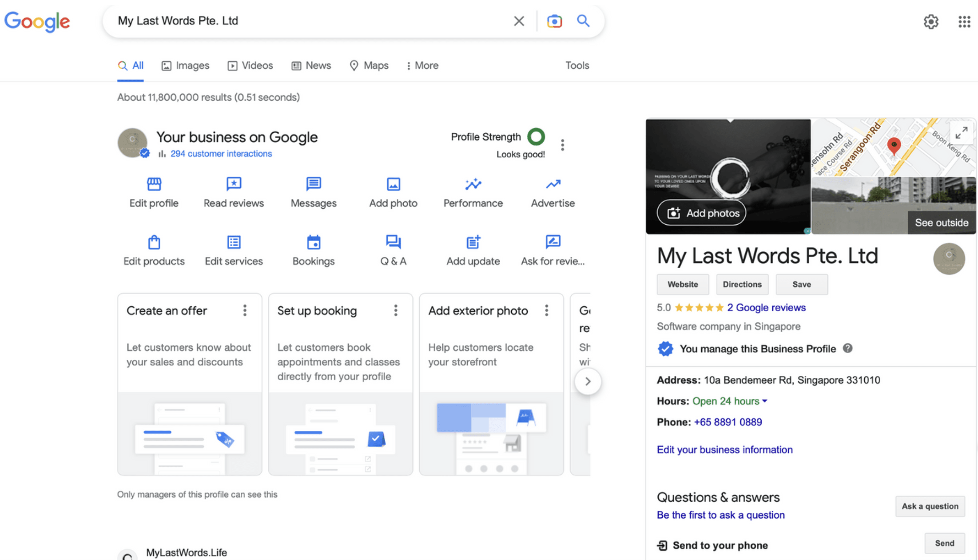Click Add photo icon
The image size is (978, 560).
tap(393, 184)
